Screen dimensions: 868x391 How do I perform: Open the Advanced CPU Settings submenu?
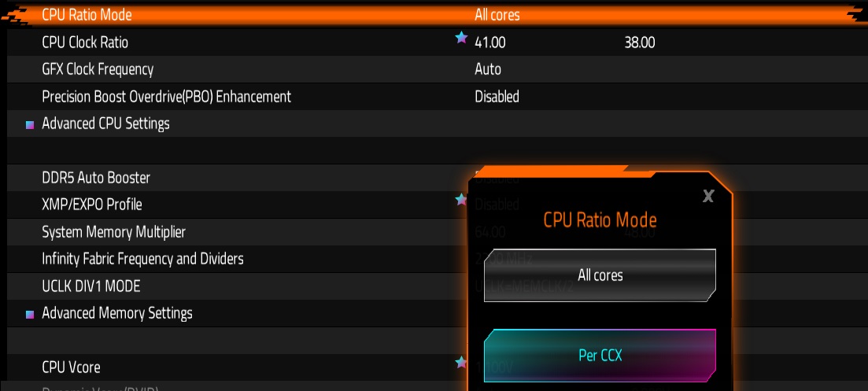pos(105,124)
